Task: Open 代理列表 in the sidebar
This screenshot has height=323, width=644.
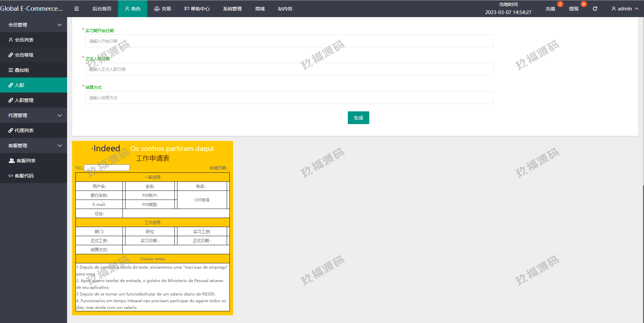Action: [24, 130]
